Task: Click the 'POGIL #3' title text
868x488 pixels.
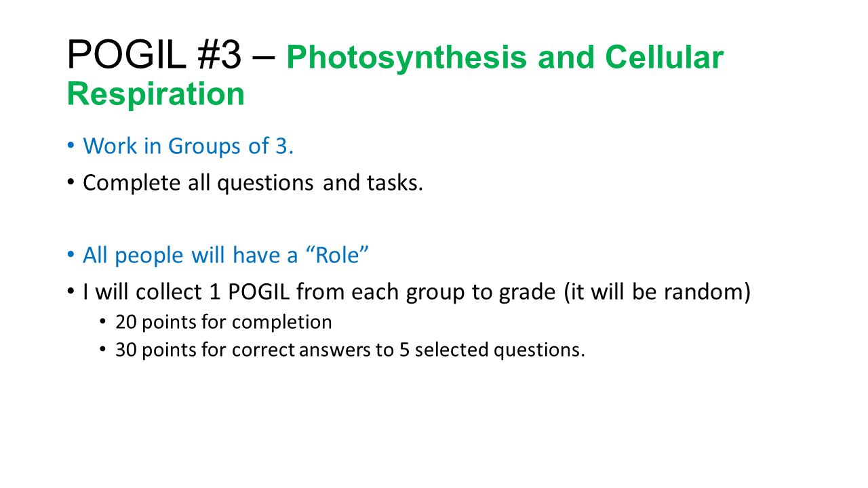Action: click(154, 56)
